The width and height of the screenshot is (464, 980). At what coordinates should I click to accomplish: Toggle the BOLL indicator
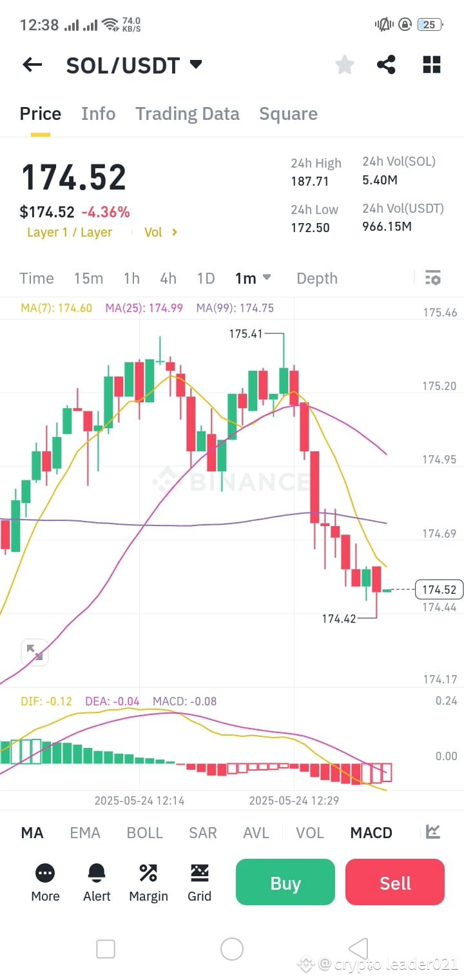click(144, 832)
